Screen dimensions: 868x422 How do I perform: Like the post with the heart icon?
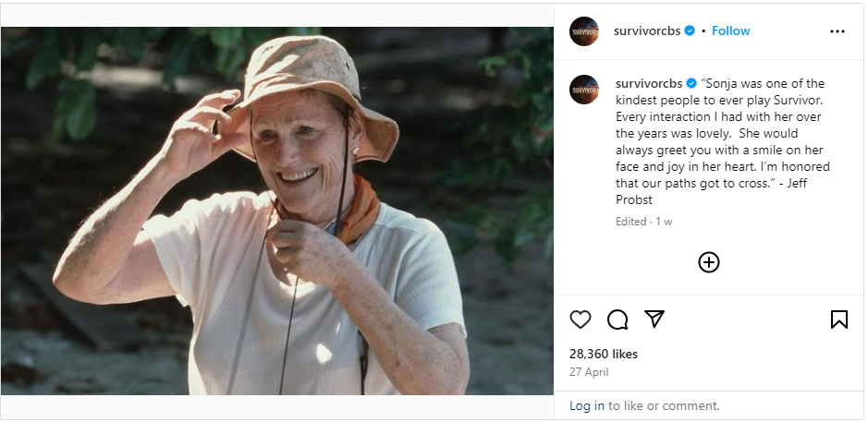[581, 320]
